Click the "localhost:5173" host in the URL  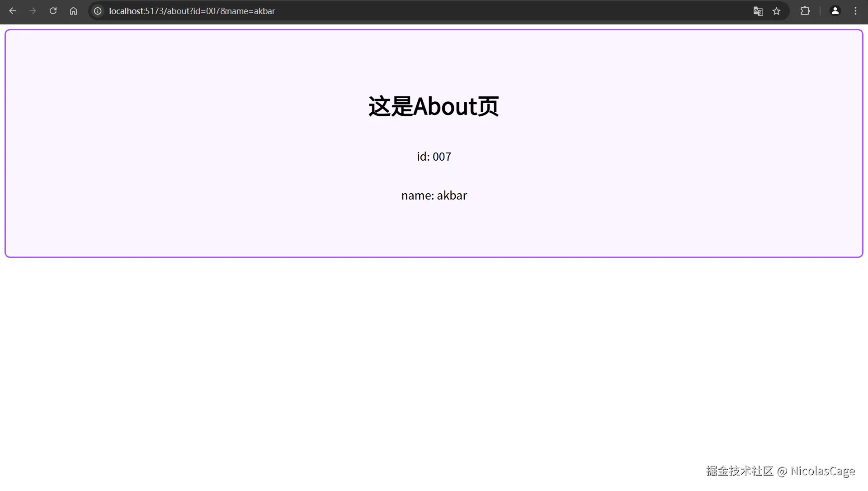click(x=136, y=11)
